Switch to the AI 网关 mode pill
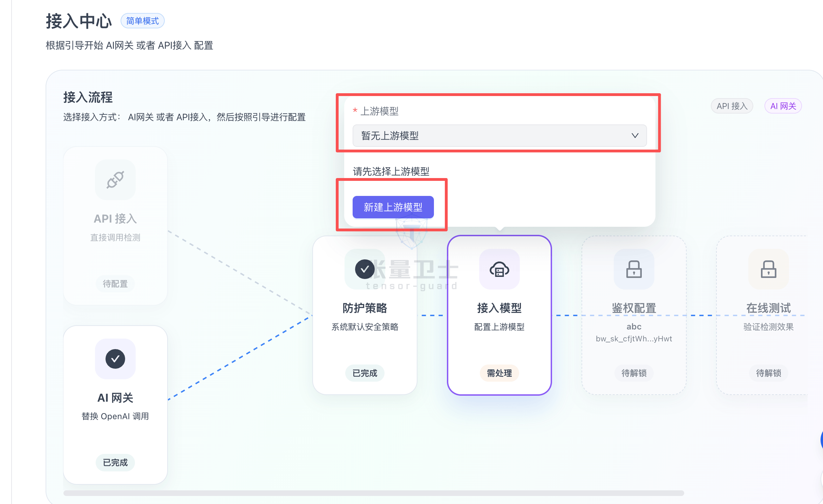This screenshot has width=823, height=504. pos(783,106)
